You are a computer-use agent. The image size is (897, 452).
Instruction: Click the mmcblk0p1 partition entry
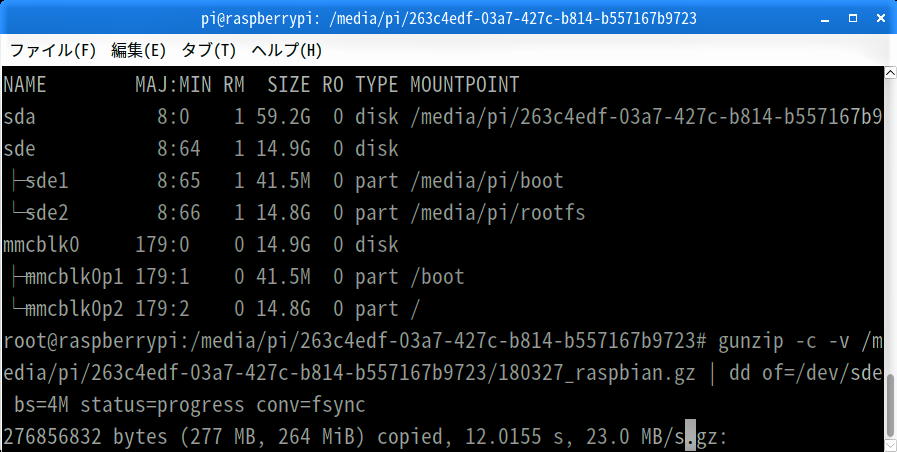(74, 277)
